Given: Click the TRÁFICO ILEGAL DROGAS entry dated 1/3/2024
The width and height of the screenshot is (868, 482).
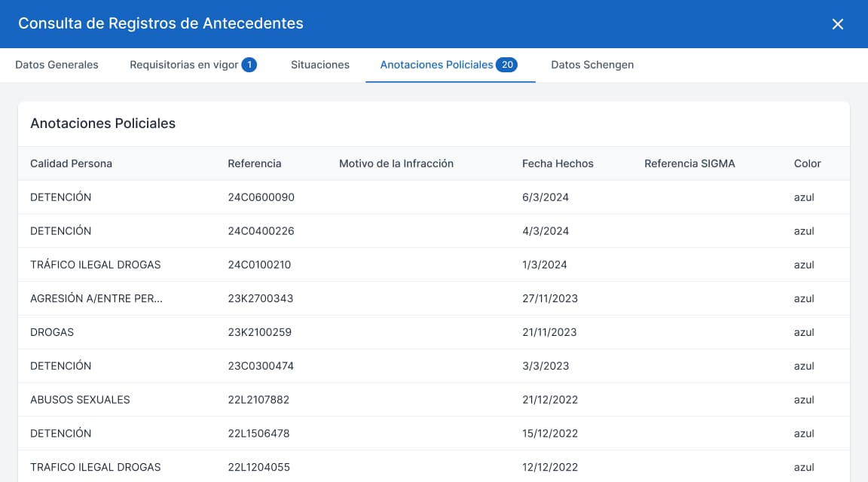Looking at the screenshot, I should click(x=95, y=264).
